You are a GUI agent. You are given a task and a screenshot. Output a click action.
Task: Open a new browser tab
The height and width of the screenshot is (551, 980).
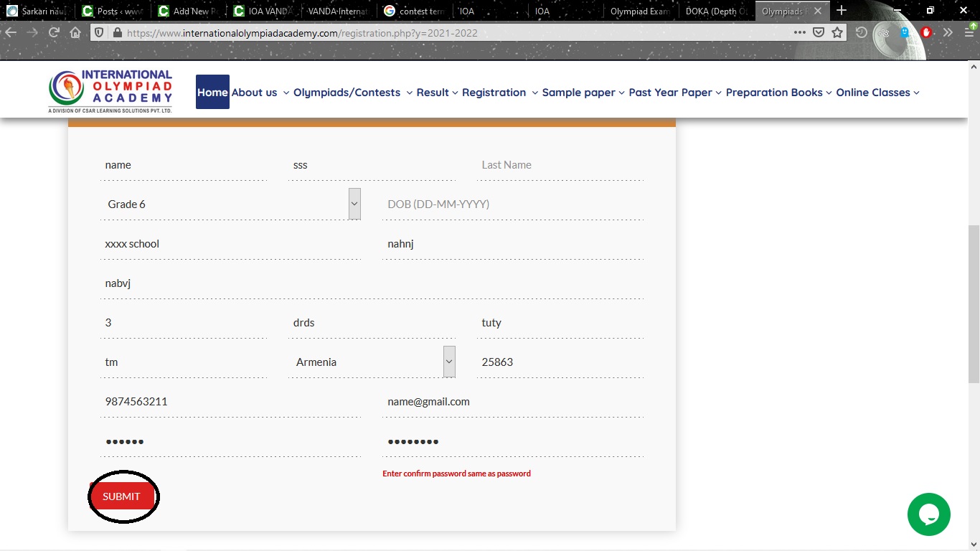pyautogui.click(x=842, y=11)
